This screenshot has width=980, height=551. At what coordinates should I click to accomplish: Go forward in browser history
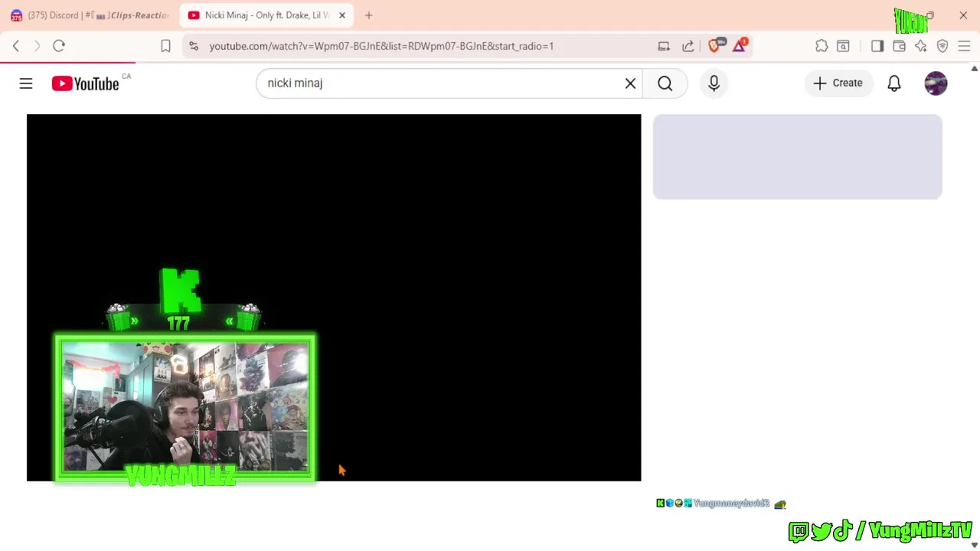pos(37,46)
